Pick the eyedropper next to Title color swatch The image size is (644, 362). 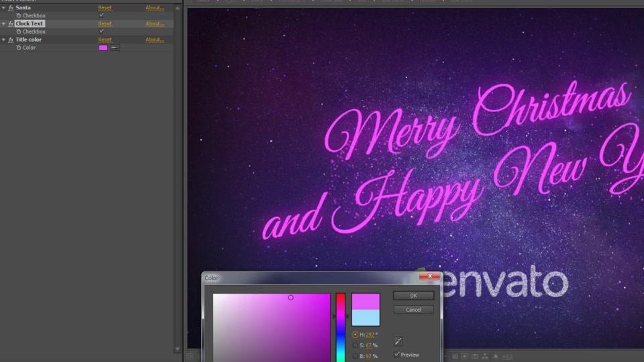[x=115, y=48]
